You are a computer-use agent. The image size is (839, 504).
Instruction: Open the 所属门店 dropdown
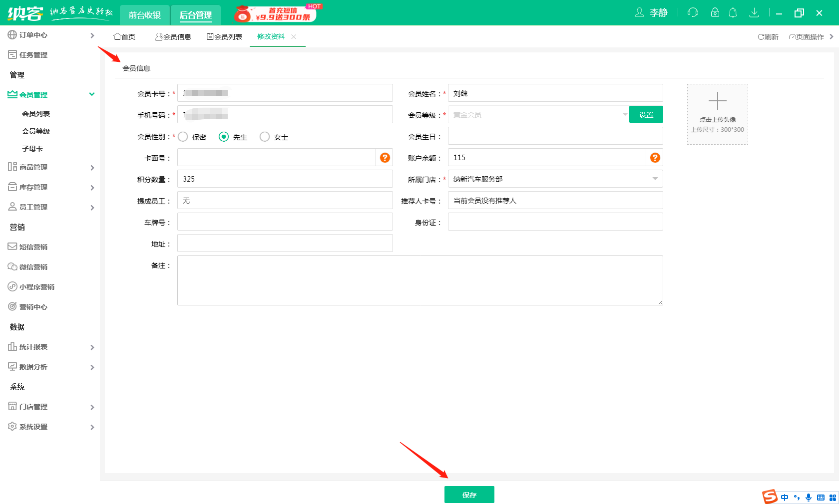tap(655, 179)
